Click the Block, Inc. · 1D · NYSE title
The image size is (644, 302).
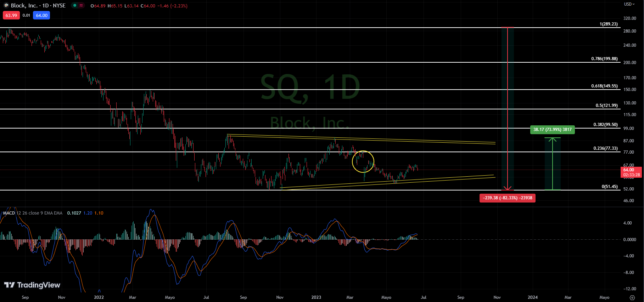click(x=38, y=6)
